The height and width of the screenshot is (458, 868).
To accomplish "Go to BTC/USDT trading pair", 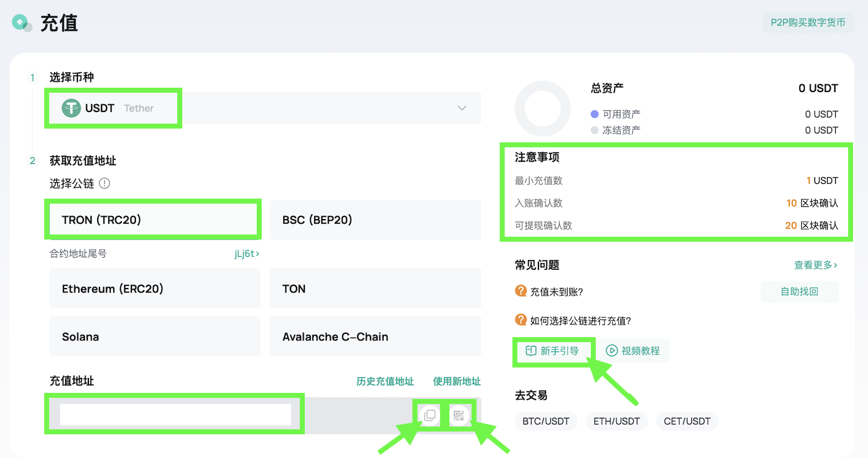I will 546,421.
